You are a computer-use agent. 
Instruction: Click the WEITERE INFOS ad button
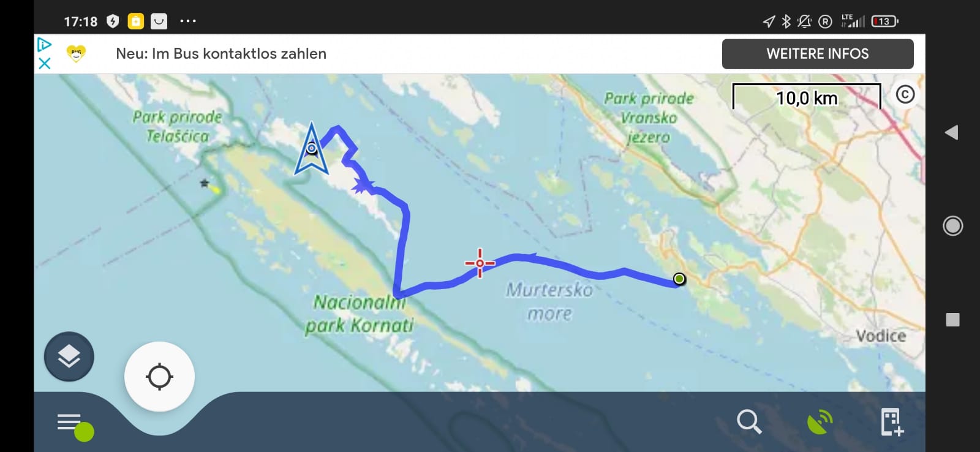[x=818, y=54]
